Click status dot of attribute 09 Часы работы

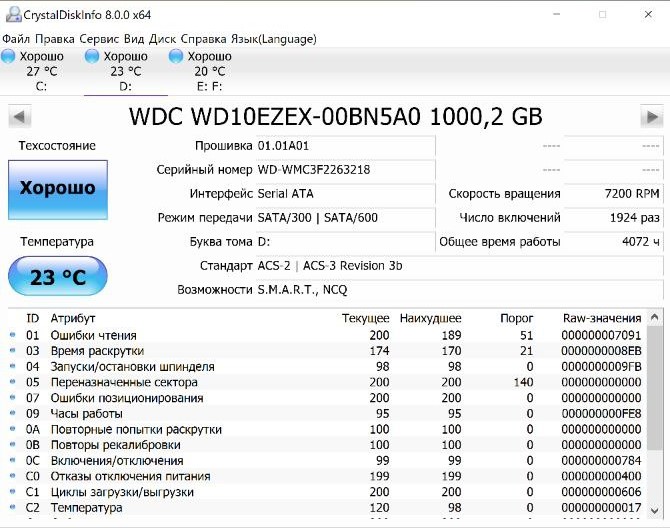[12, 414]
